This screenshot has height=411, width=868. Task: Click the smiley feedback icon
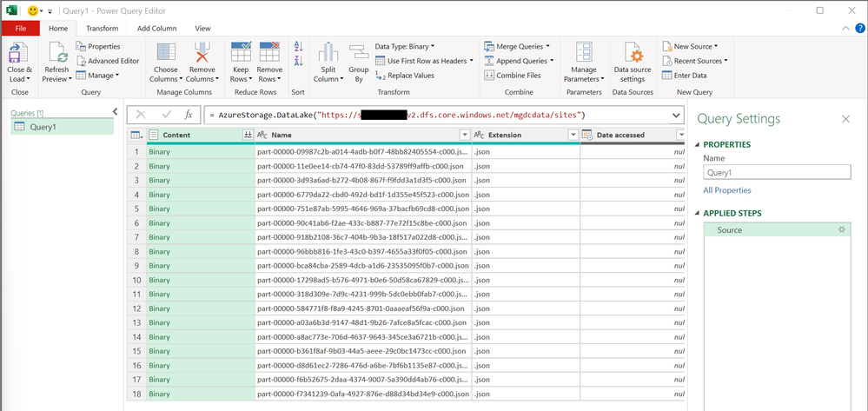pyautogui.click(x=33, y=11)
